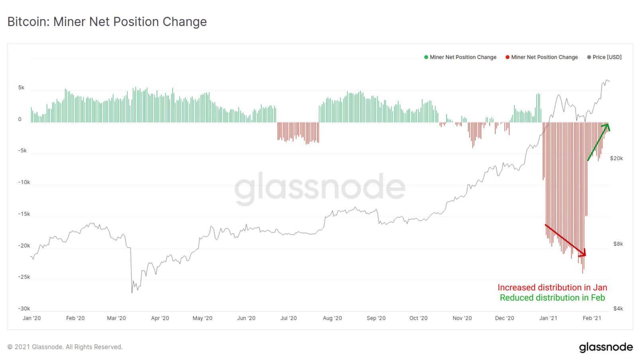The width and height of the screenshot is (638, 364).
Task: Click the Glassnode copyright notice text
Action: 65,347
